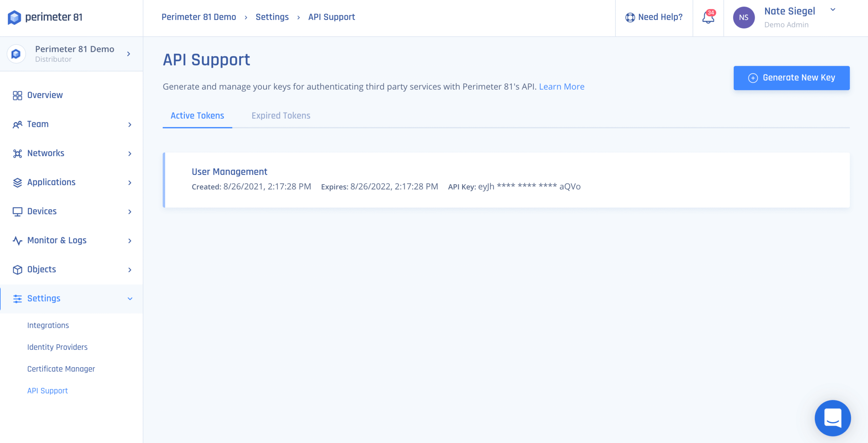The width and height of the screenshot is (868, 443).
Task: Click the Need Help lifebuoy icon
Action: [x=630, y=17]
